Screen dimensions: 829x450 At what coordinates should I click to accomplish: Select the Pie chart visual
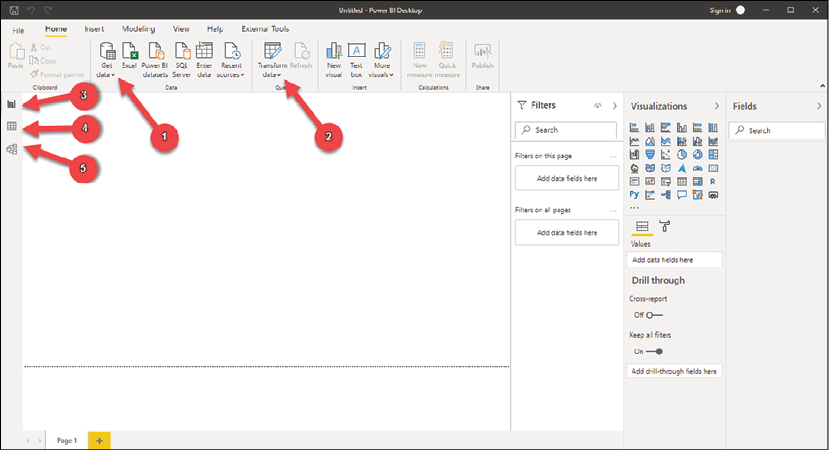(x=682, y=154)
